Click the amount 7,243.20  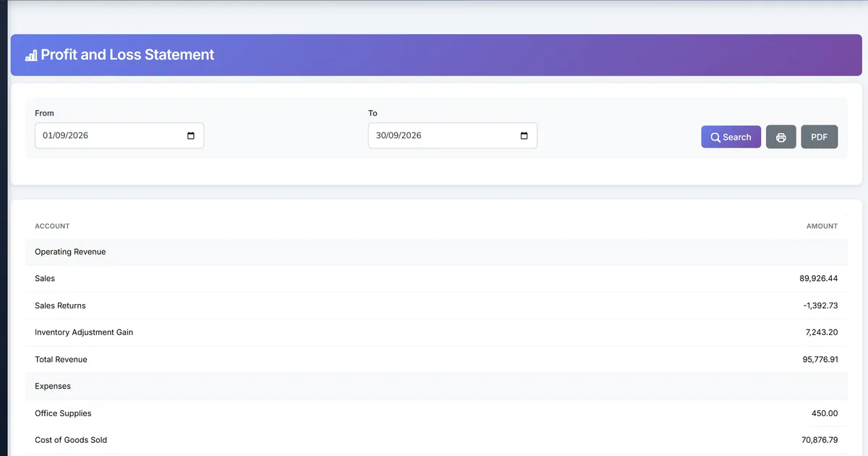(x=822, y=332)
